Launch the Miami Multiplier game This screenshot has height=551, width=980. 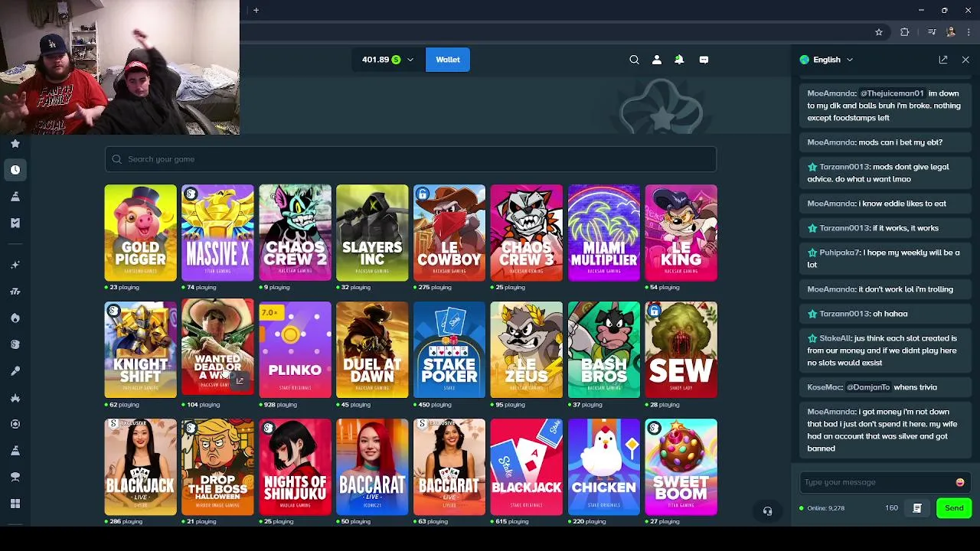pyautogui.click(x=604, y=233)
